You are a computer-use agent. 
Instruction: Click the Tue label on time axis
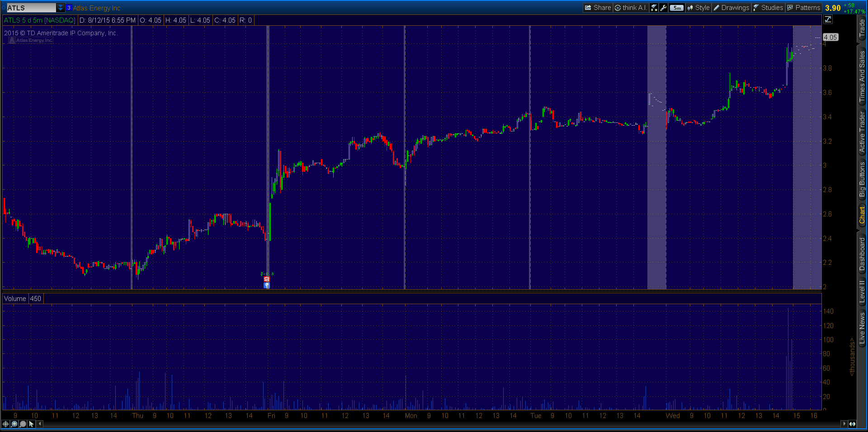tap(536, 416)
